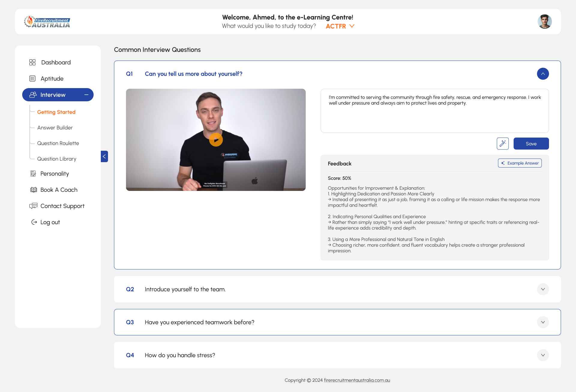Save the Q1 answer

531,144
